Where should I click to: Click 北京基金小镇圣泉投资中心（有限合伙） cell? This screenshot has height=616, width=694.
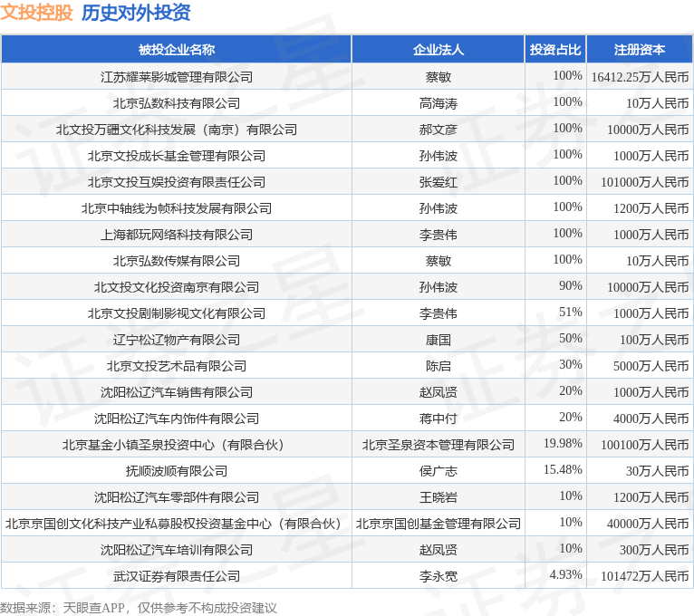click(x=176, y=444)
